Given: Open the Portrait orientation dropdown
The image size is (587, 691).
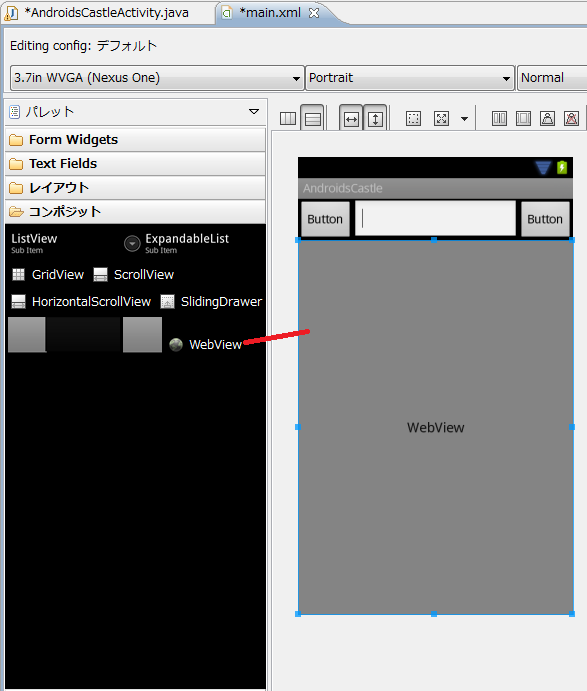Looking at the screenshot, I should click(410, 78).
